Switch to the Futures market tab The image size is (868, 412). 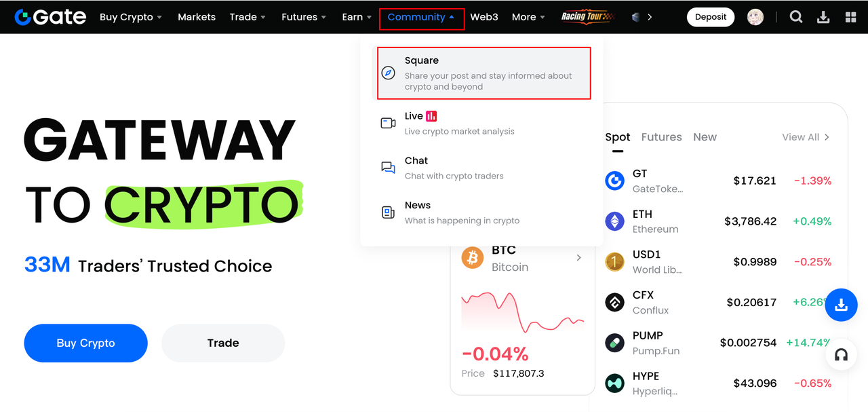661,137
